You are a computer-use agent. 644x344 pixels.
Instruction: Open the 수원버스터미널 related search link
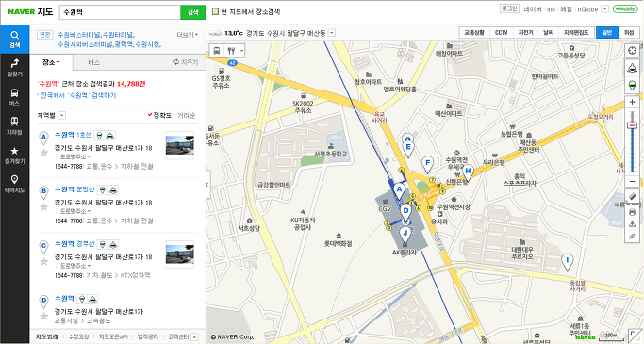[79, 35]
